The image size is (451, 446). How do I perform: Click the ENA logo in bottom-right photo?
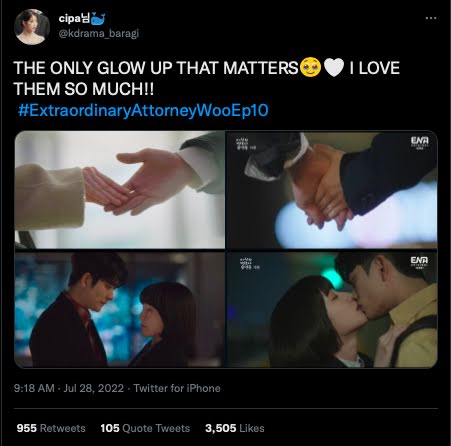(x=419, y=262)
